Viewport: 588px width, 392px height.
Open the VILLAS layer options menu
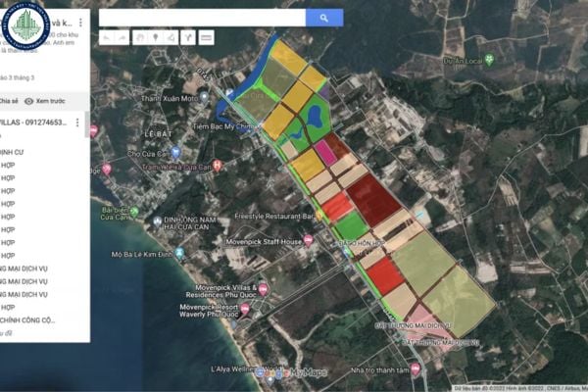(x=78, y=122)
